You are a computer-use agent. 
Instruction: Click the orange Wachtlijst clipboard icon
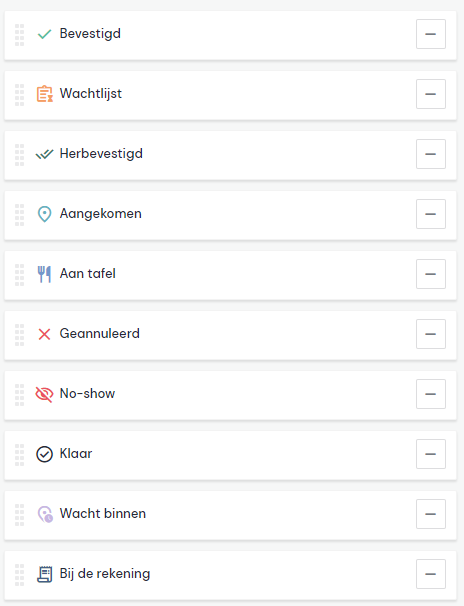(x=44, y=94)
